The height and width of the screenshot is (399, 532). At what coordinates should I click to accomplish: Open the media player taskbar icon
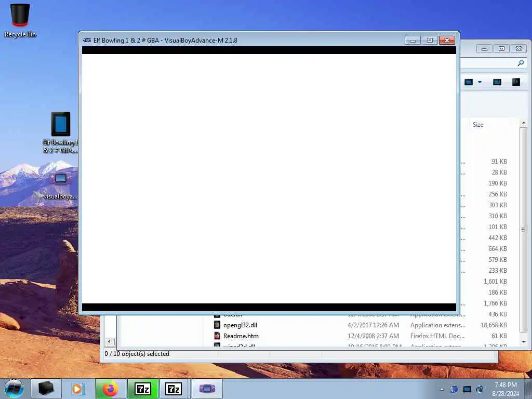pyautogui.click(x=77, y=389)
